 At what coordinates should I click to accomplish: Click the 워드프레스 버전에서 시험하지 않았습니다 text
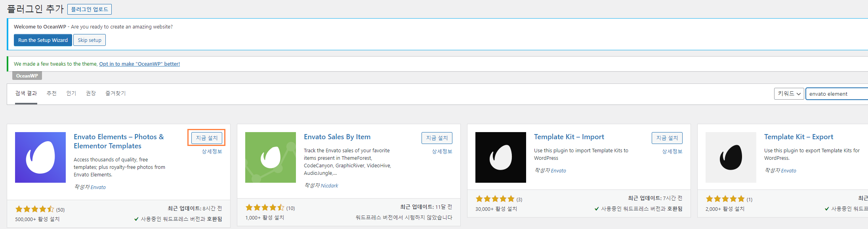pyautogui.click(x=404, y=218)
